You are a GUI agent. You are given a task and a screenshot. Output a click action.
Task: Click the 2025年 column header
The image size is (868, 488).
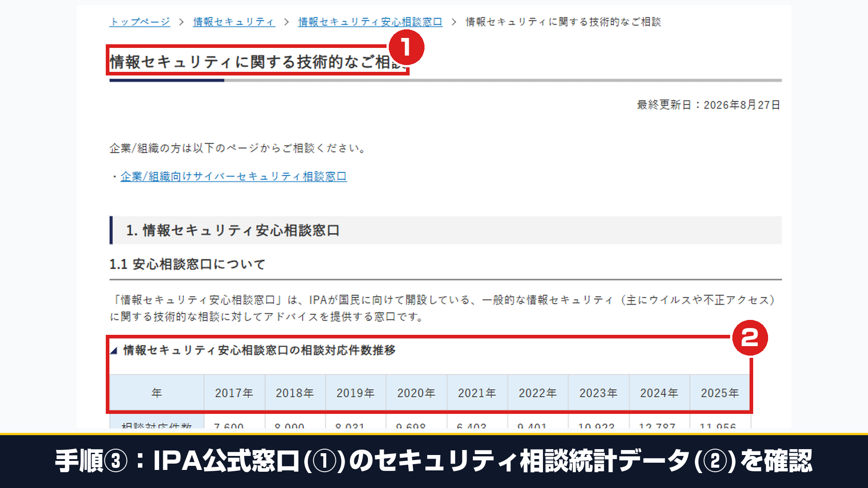(x=720, y=393)
